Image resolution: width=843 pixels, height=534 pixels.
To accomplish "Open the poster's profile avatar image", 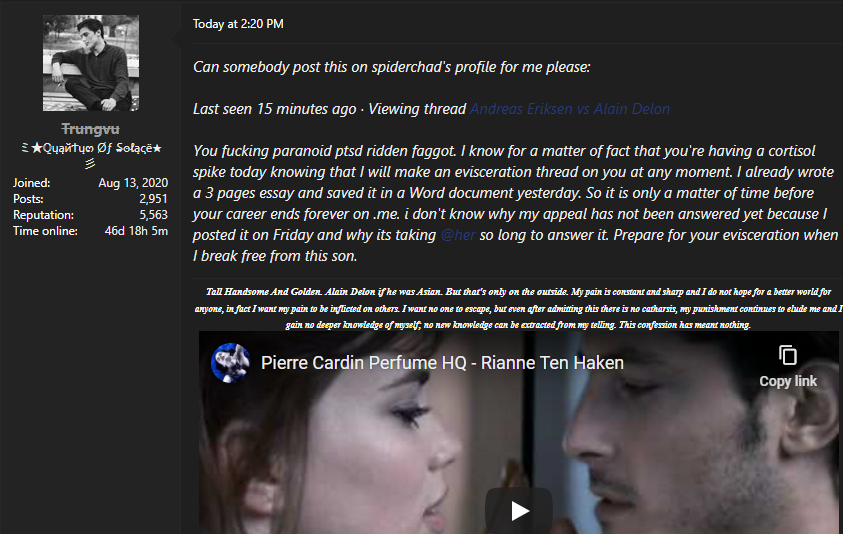I will click(x=91, y=63).
